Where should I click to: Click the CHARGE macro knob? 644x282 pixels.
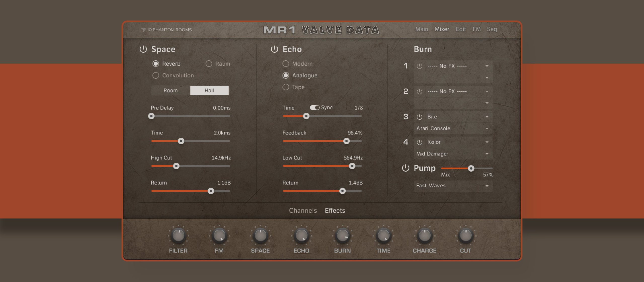pyautogui.click(x=425, y=235)
